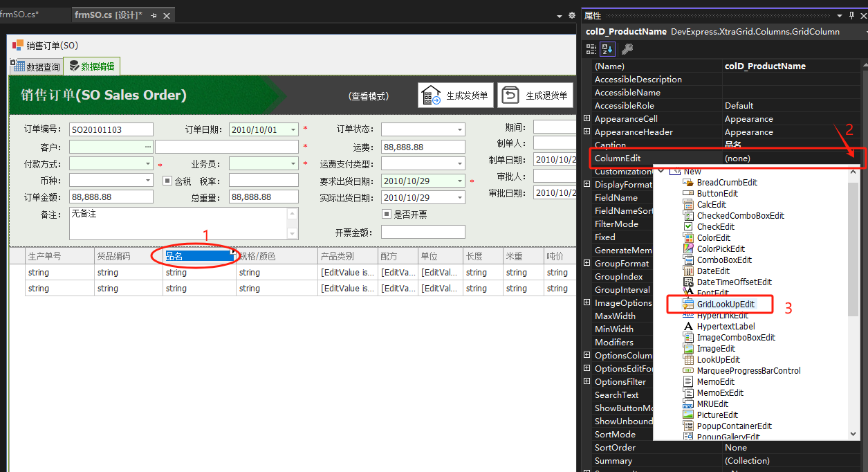Open the 实际出货日期 date dropdown
The width and height of the screenshot is (868, 472).
tap(460, 198)
